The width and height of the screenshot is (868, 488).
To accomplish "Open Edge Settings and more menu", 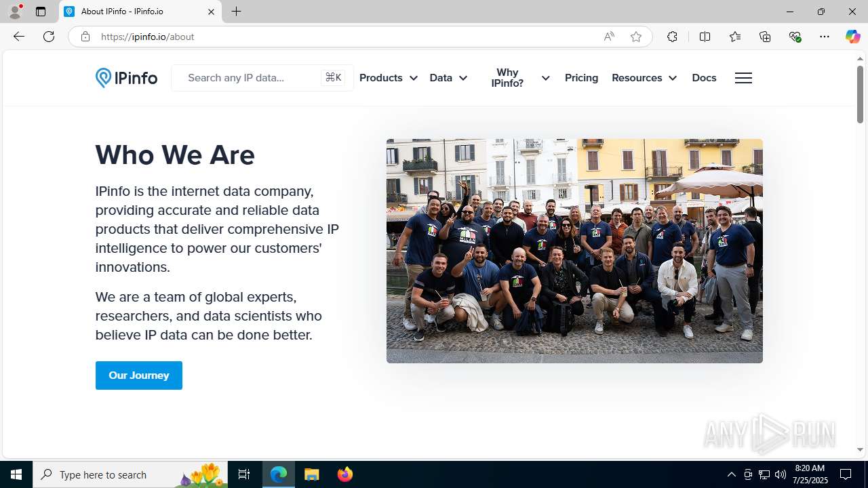I will pyautogui.click(x=825, y=37).
